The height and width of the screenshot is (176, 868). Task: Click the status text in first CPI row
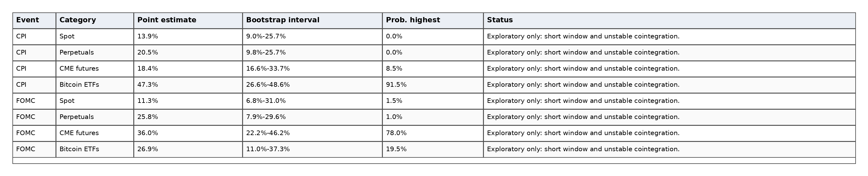(583, 36)
